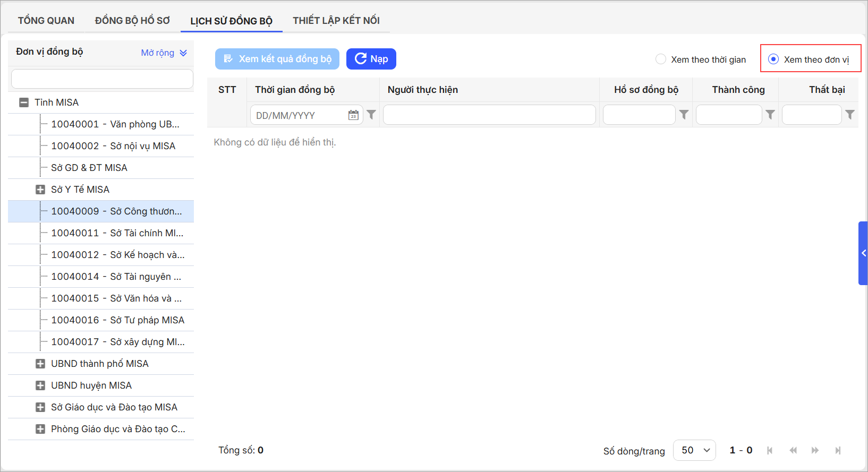Screen dimensions: 868x472
Task: Select Xem theo thời gian option
Action: click(x=661, y=59)
